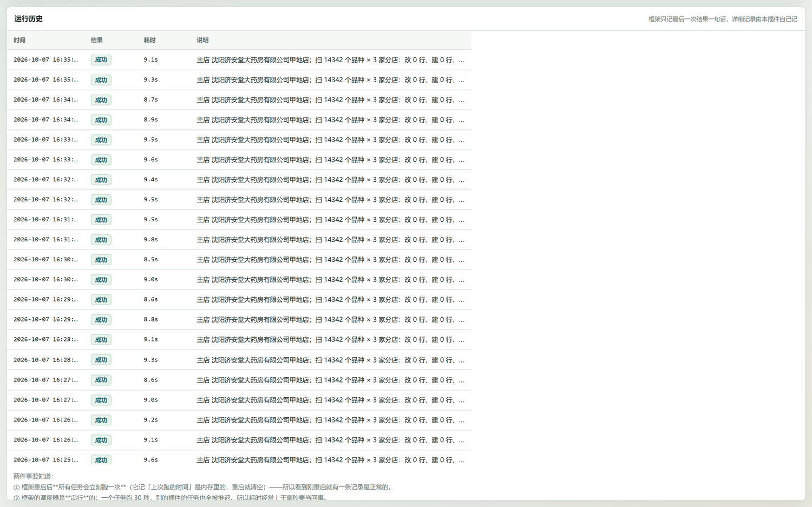Select the 16:30 timestamp in the 8.5s row
Screen dimensions: 812x507
[45, 260]
